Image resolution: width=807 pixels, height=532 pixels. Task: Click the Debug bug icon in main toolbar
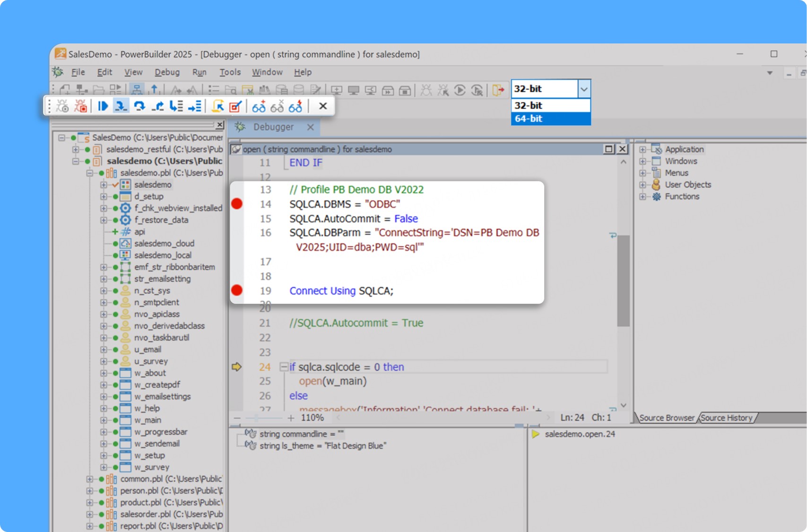tap(426, 89)
